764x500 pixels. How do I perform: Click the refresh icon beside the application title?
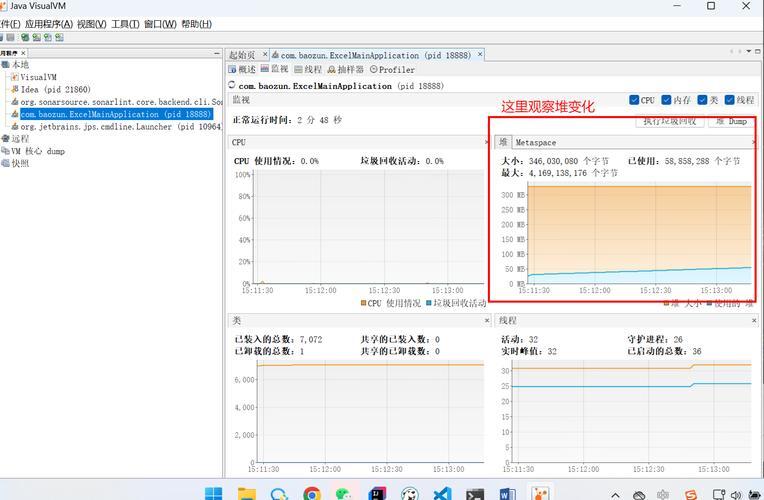[232, 84]
